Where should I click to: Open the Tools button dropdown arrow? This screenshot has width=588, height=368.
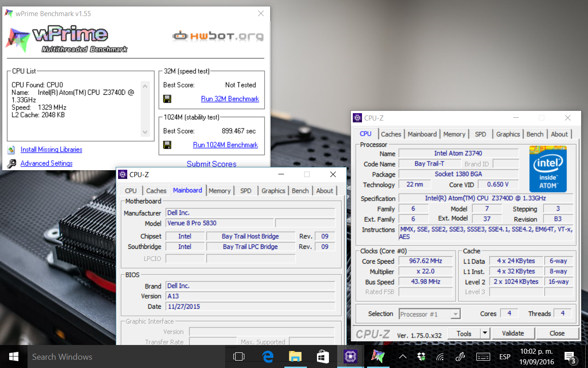485,333
